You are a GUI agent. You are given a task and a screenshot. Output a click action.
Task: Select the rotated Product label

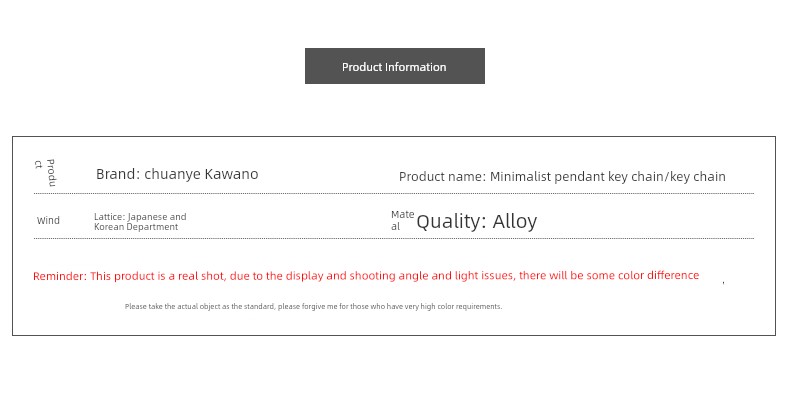click(x=45, y=172)
